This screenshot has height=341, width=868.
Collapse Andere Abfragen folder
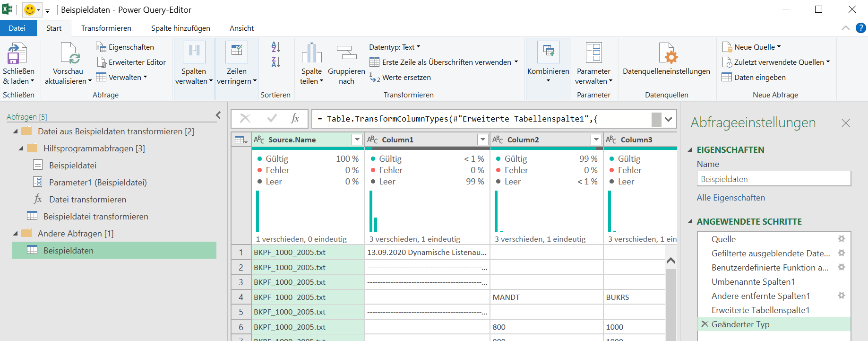pyautogui.click(x=15, y=234)
